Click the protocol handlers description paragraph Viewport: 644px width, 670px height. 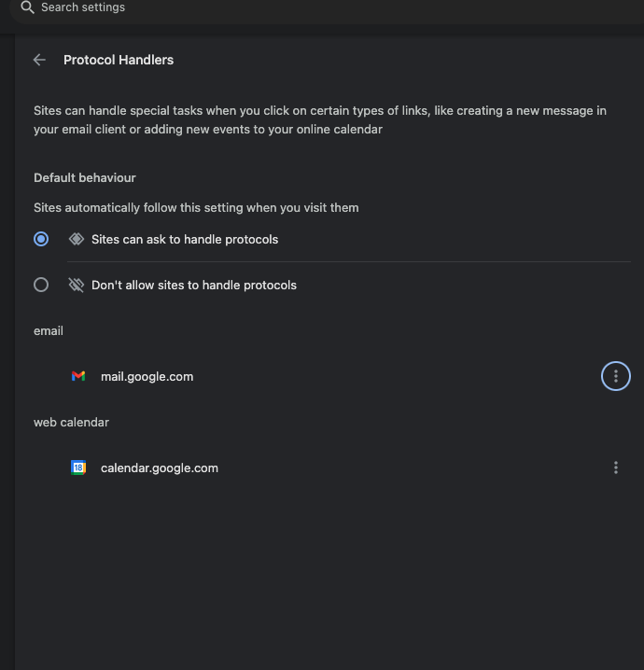pos(320,119)
